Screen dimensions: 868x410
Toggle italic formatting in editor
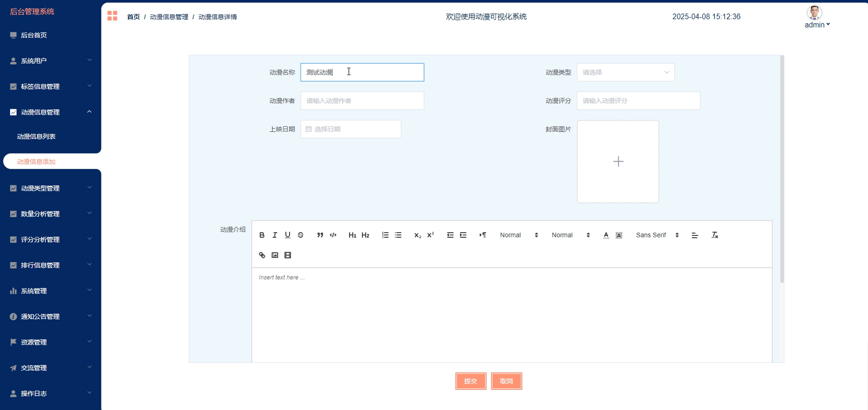tap(275, 235)
